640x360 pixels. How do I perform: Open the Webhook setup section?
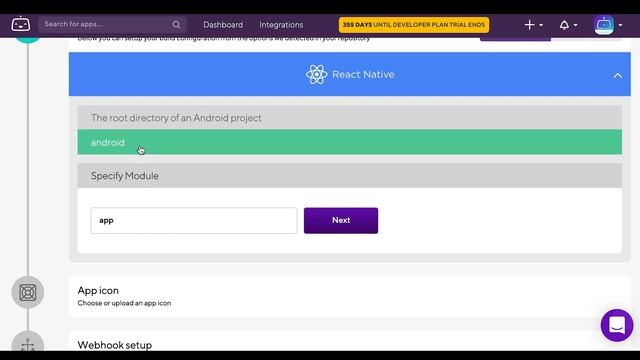point(115,345)
